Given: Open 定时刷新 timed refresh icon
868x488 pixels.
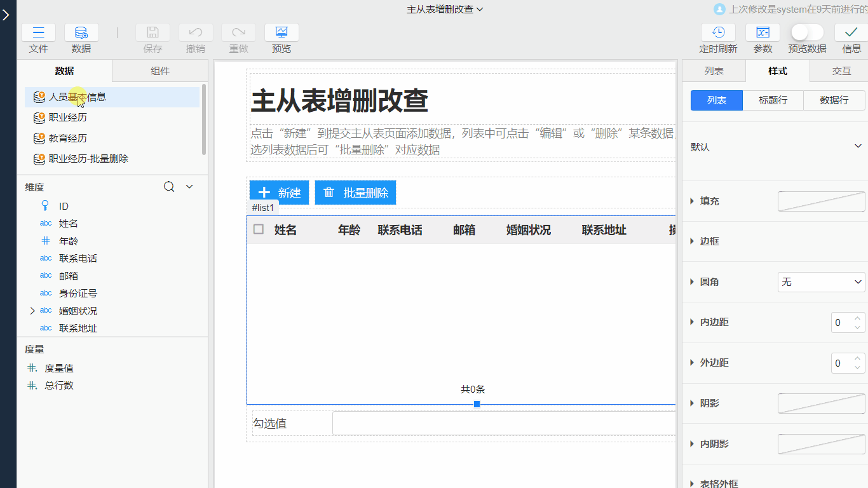Looking at the screenshot, I should (x=719, y=32).
